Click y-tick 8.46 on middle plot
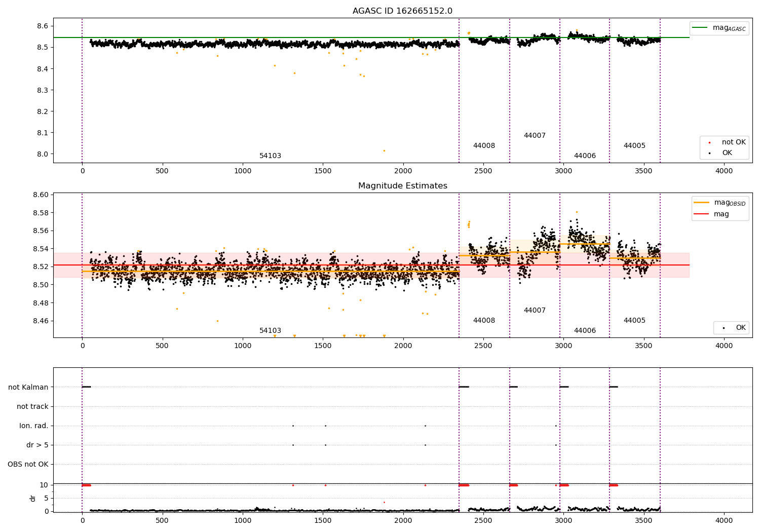 [41, 321]
